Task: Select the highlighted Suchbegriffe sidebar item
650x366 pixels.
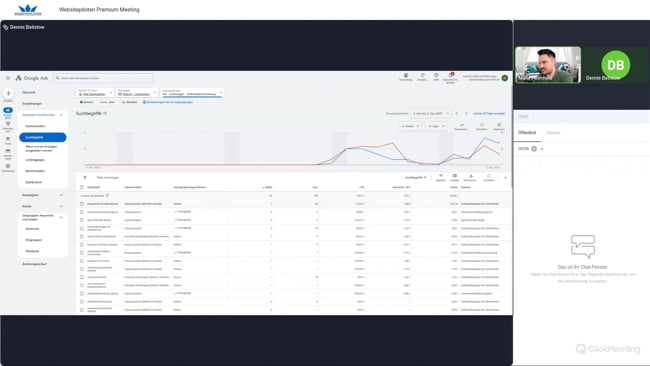Action: point(43,137)
